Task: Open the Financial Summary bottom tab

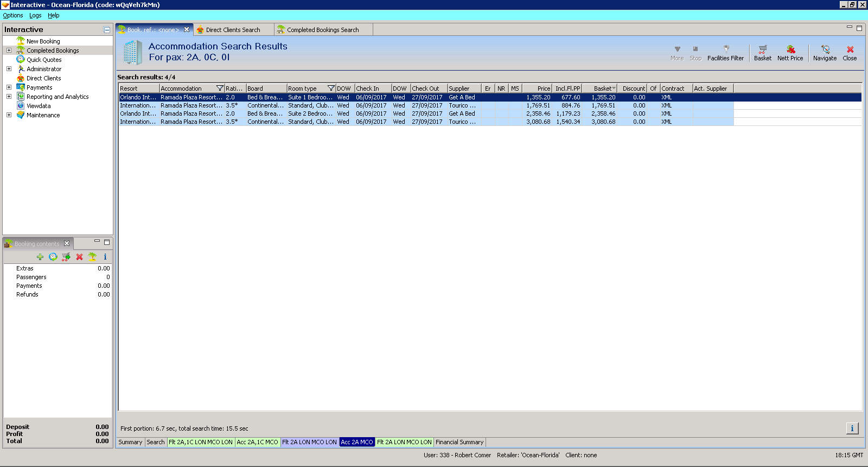Action: tap(459, 442)
